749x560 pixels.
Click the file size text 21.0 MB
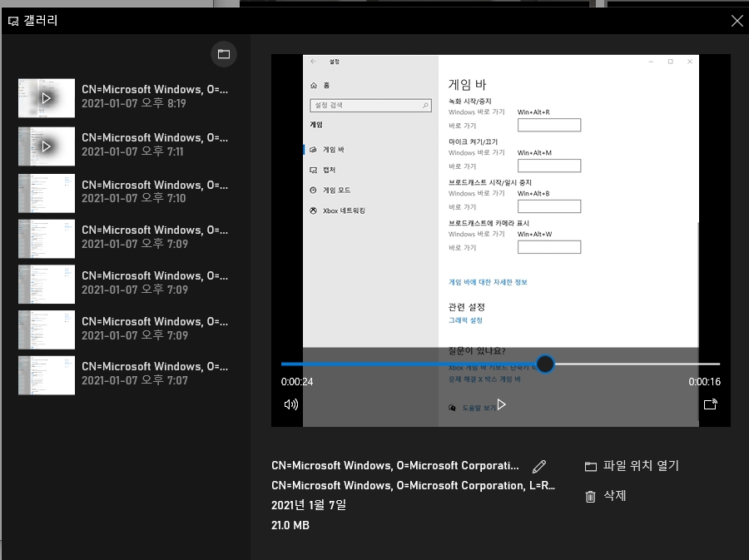(290, 525)
